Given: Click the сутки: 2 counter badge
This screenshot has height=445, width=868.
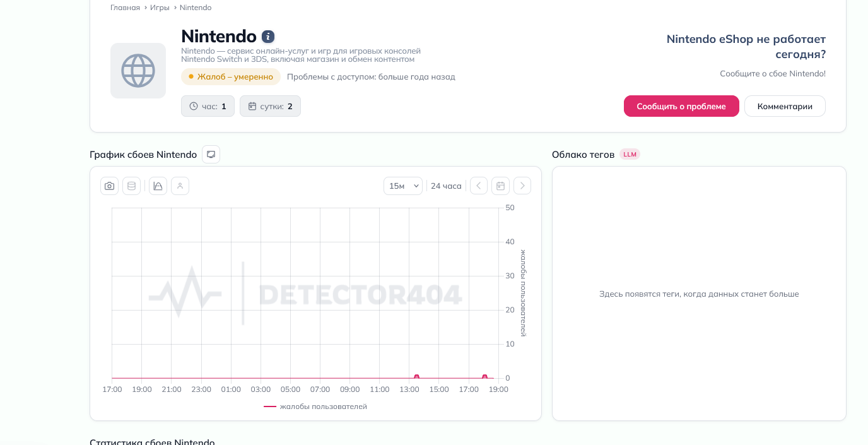Looking at the screenshot, I should (270, 106).
